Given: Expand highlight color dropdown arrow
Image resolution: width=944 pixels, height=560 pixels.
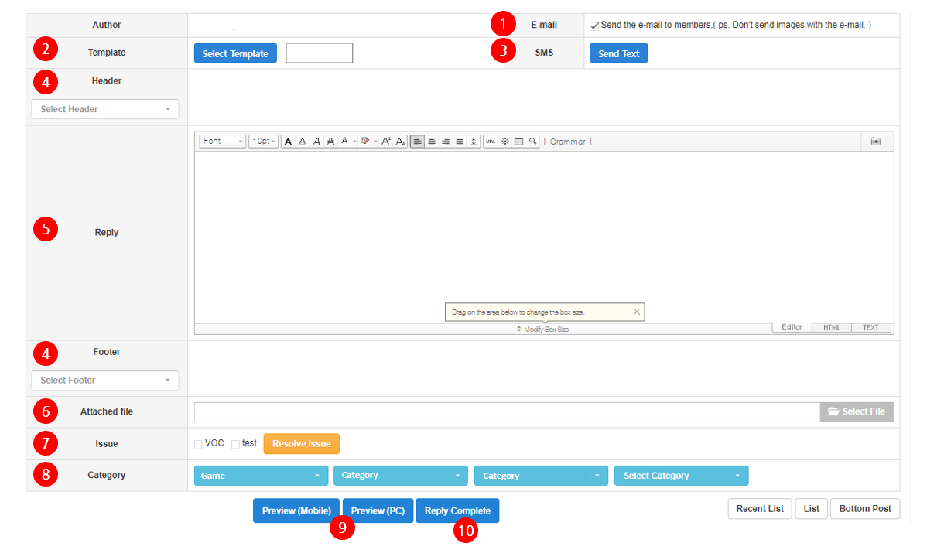Looking at the screenshot, I should [x=375, y=142].
